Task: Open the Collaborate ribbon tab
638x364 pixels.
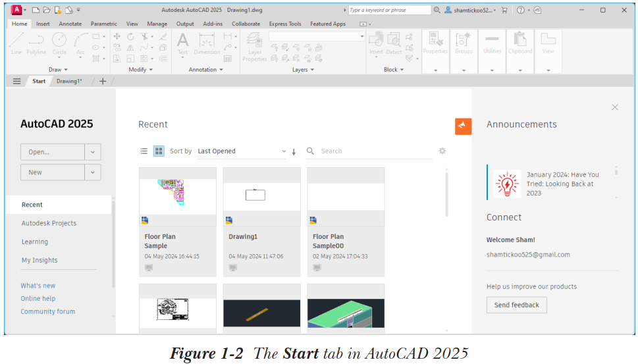Action: [246, 24]
